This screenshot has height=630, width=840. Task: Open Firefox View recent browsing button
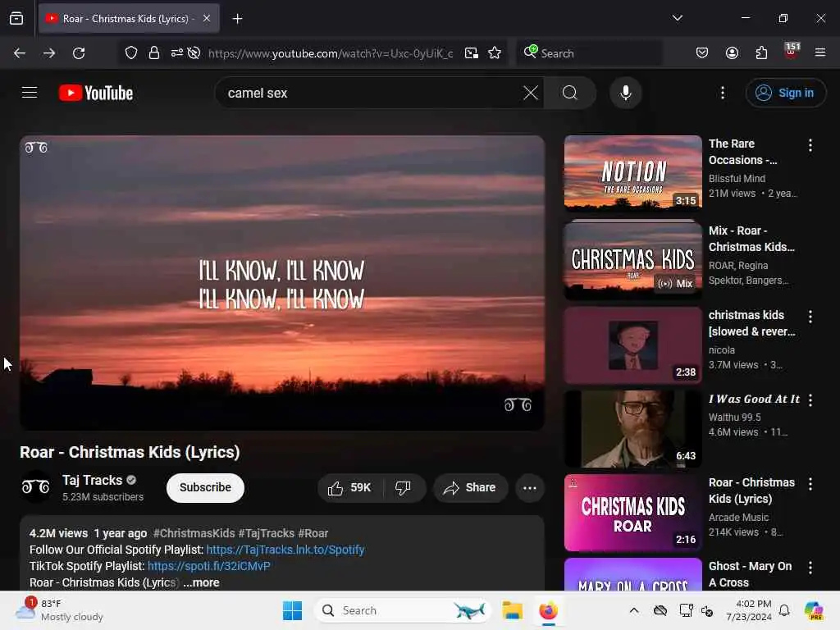click(x=16, y=19)
